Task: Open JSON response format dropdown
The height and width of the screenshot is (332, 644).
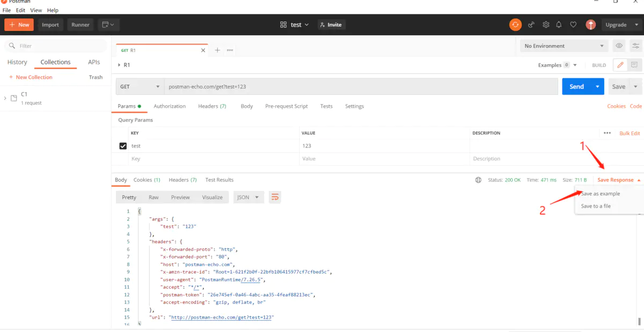Action: [x=248, y=197]
